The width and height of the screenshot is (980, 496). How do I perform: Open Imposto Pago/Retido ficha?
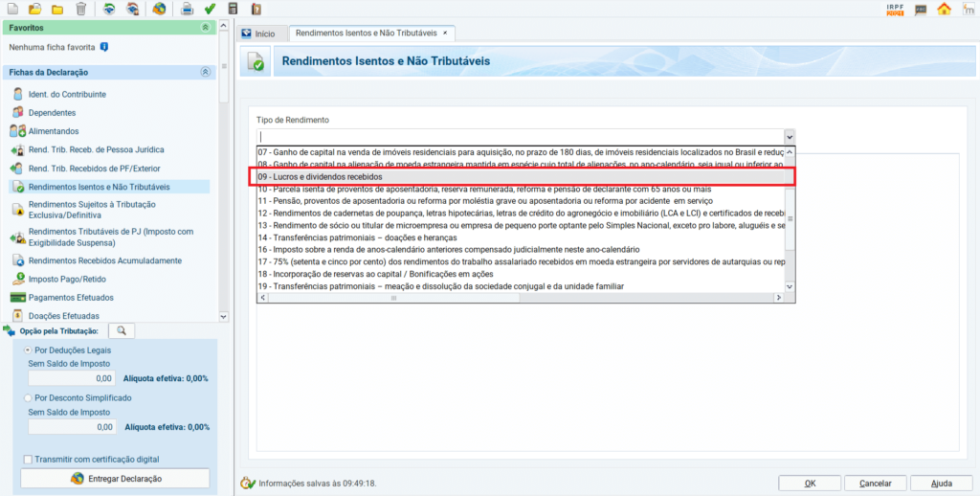pos(67,279)
